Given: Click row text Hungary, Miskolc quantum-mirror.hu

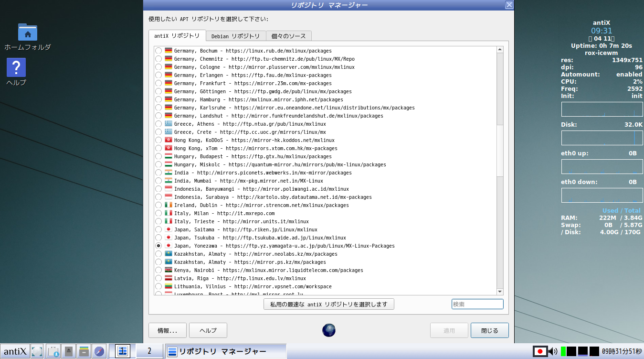Looking at the screenshot, I should pyautogui.click(x=280, y=164).
